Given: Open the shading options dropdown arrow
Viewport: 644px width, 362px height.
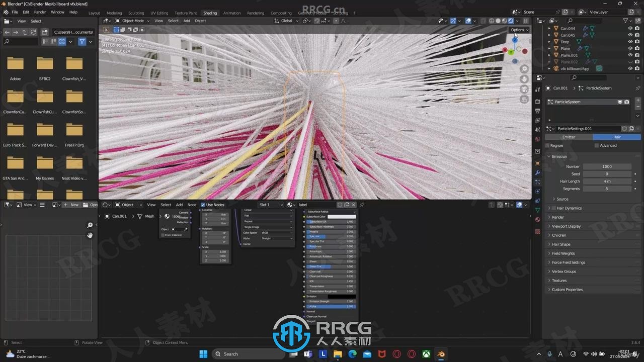Looking at the screenshot, I should tap(517, 21).
